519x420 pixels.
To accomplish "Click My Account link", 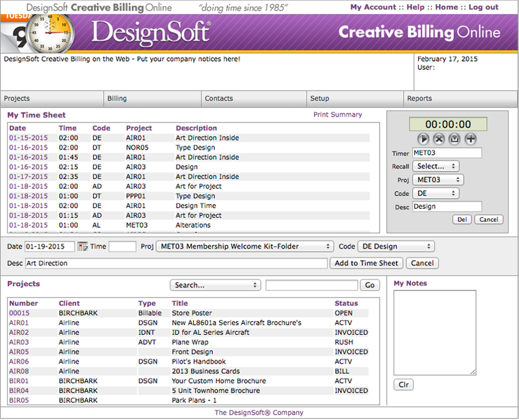I will tap(373, 7).
